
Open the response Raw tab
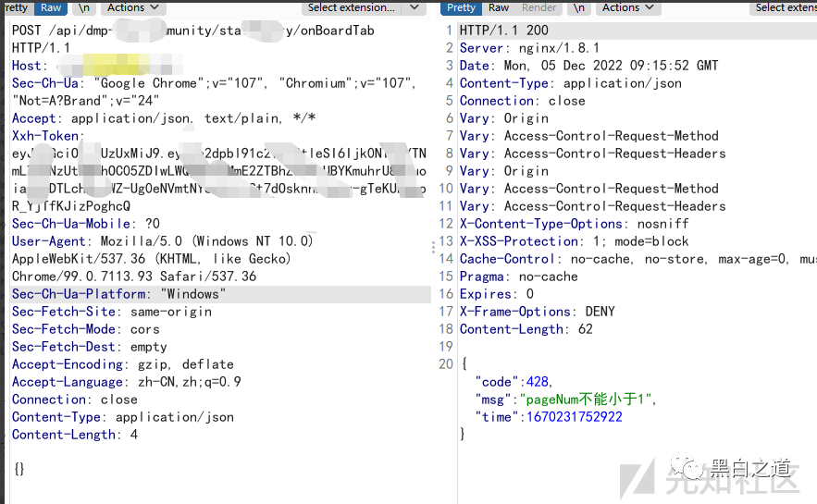coord(499,7)
